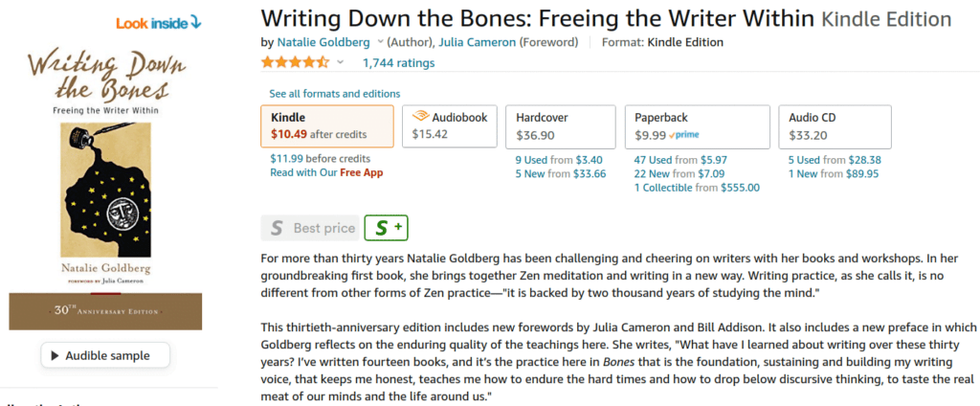Click the Free App link
This screenshot has width=980, height=406.
362,173
